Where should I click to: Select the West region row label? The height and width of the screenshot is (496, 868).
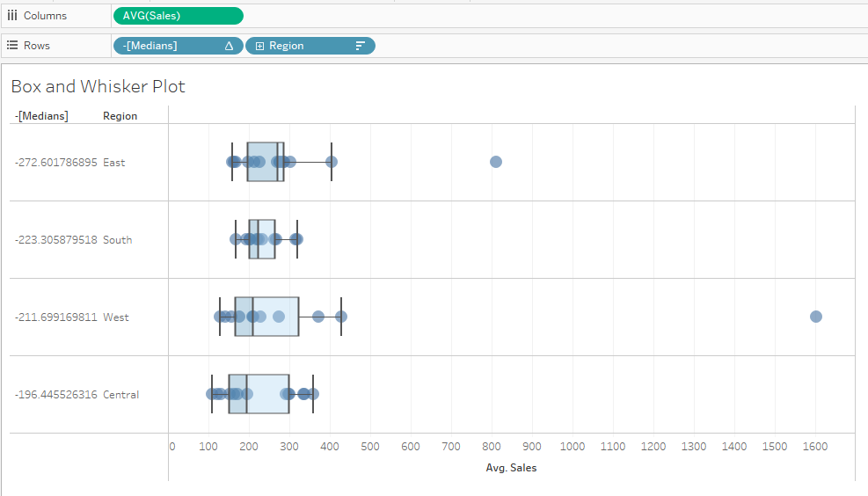click(116, 317)
